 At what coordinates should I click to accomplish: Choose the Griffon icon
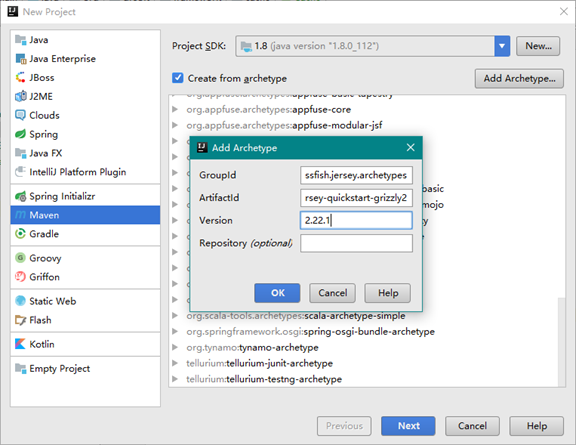point(21,277)
